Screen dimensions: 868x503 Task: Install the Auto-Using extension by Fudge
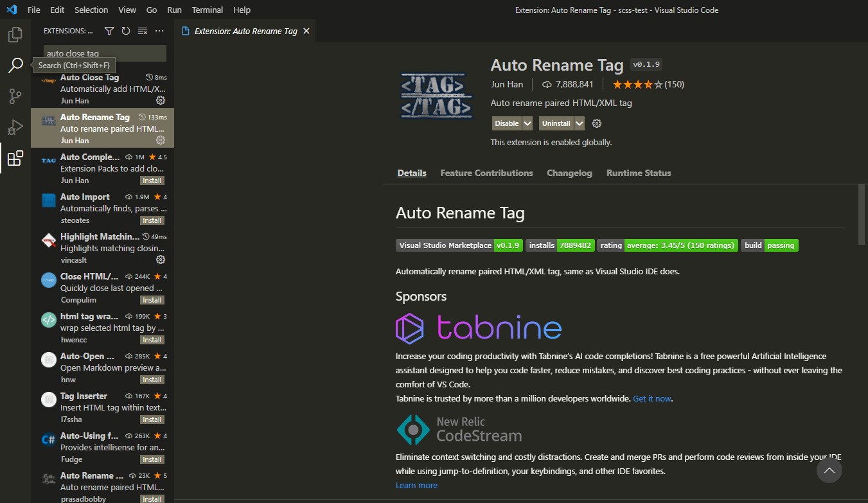tap(152, 459)
